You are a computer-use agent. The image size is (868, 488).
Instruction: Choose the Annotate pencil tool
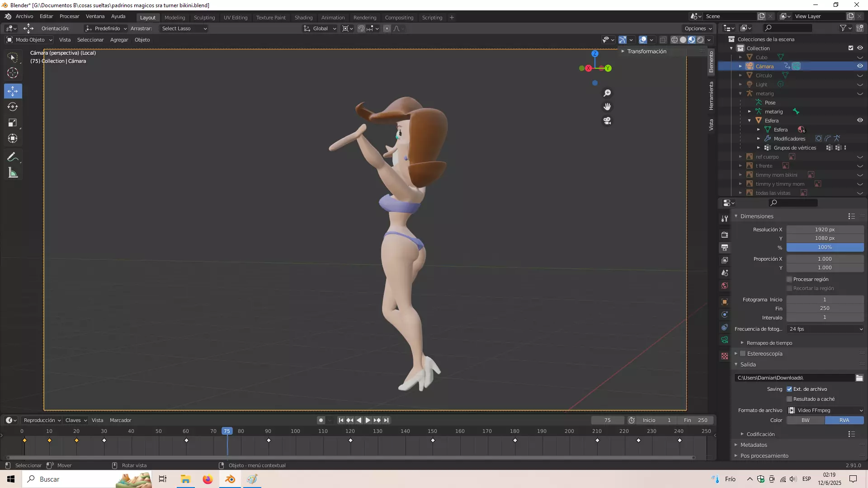[13, 157]
